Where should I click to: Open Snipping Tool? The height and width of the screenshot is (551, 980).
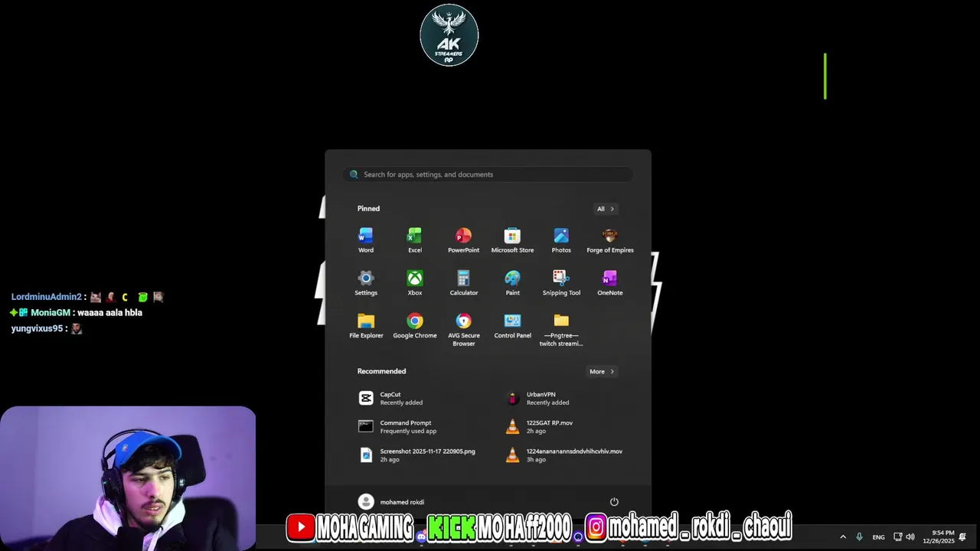pos(561,283)
